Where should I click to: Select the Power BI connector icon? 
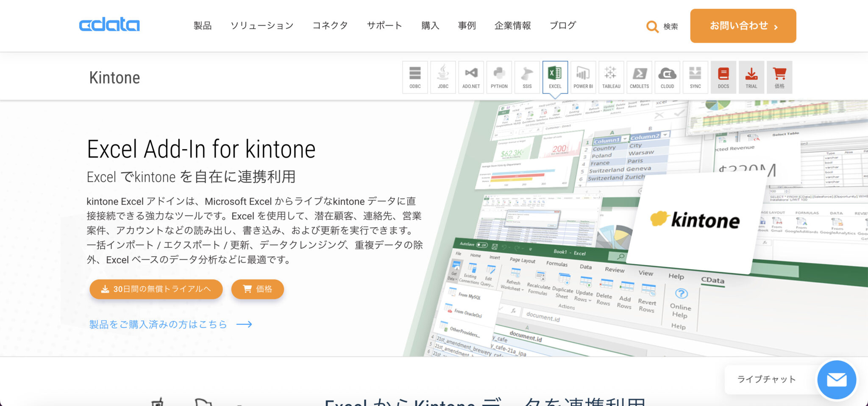point(583,77)
